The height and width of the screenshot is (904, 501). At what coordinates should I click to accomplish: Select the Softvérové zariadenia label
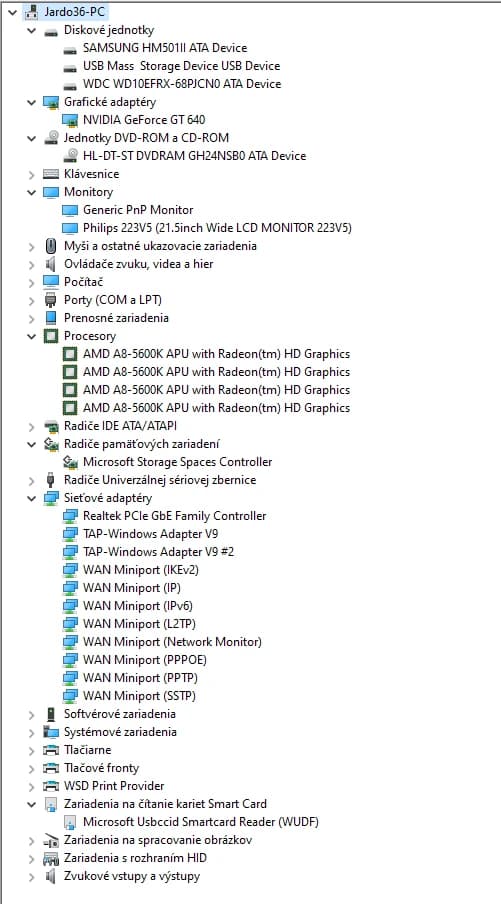click(120, 714)
